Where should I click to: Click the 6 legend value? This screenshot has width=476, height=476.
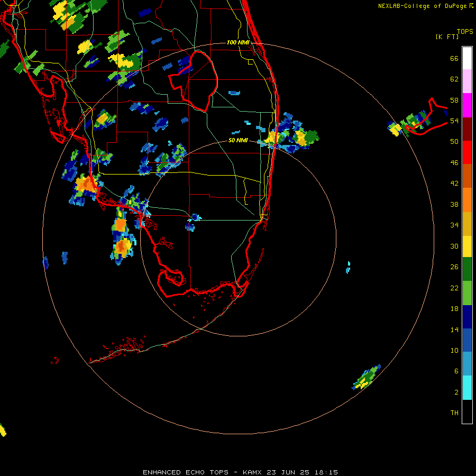point(456,371)
